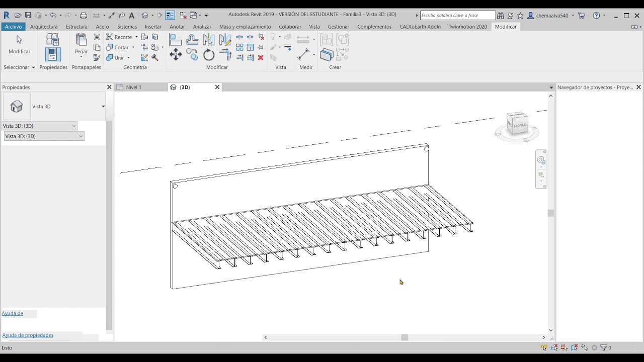
Task: Select the Align tool in Modificar panel
Action: click(175, 39)
